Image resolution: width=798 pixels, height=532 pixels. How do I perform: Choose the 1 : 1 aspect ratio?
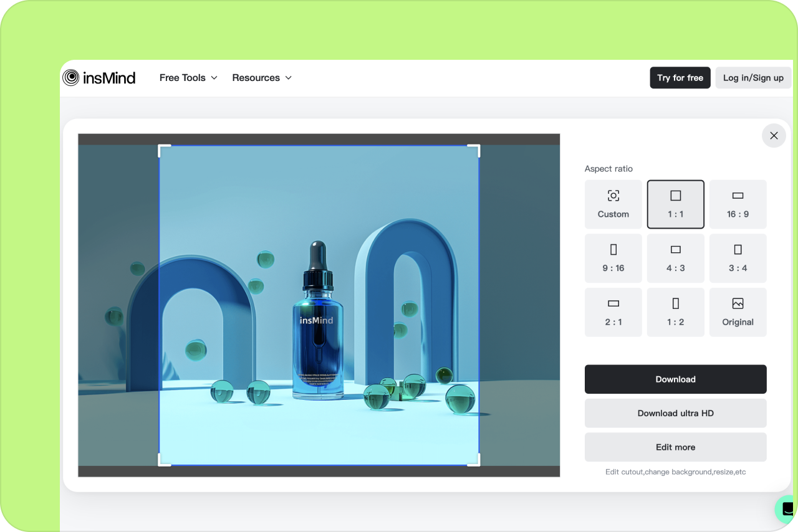point(676,204)
